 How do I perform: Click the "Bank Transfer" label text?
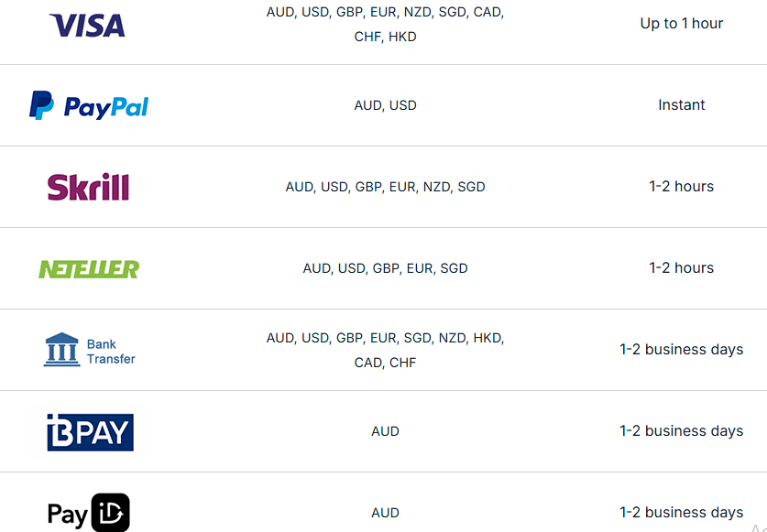tap(111, 352)
